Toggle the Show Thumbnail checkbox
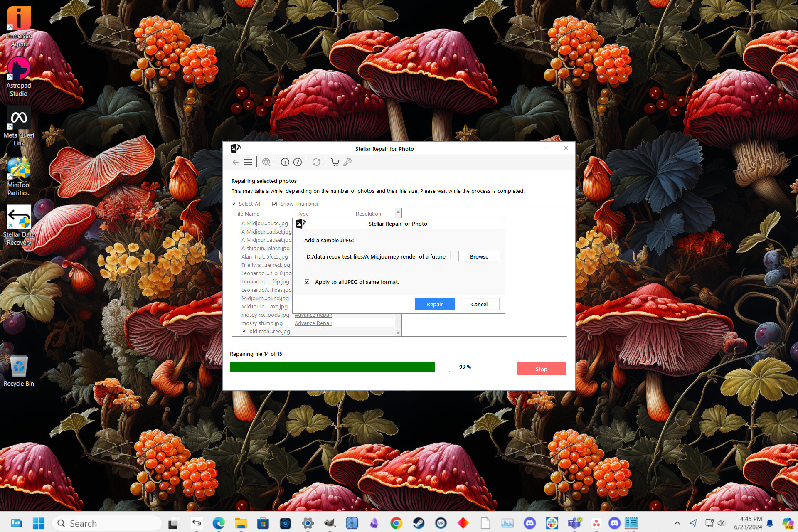The height and width of the screenshot is (532, 798). coord(274,204)
